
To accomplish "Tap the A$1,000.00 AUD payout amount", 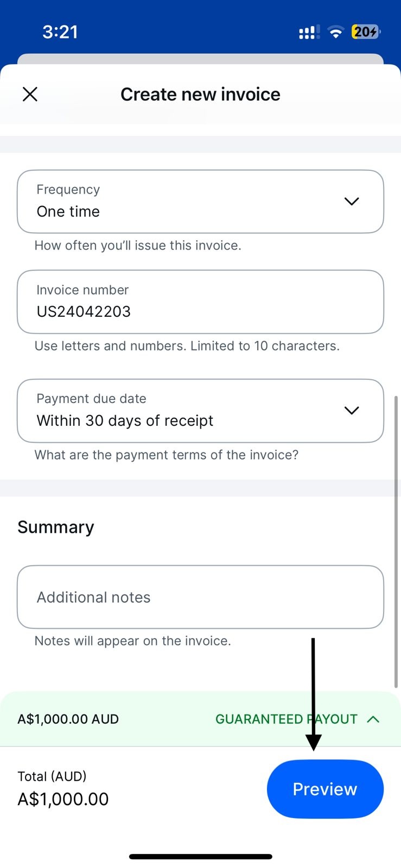I will [68, 719].
